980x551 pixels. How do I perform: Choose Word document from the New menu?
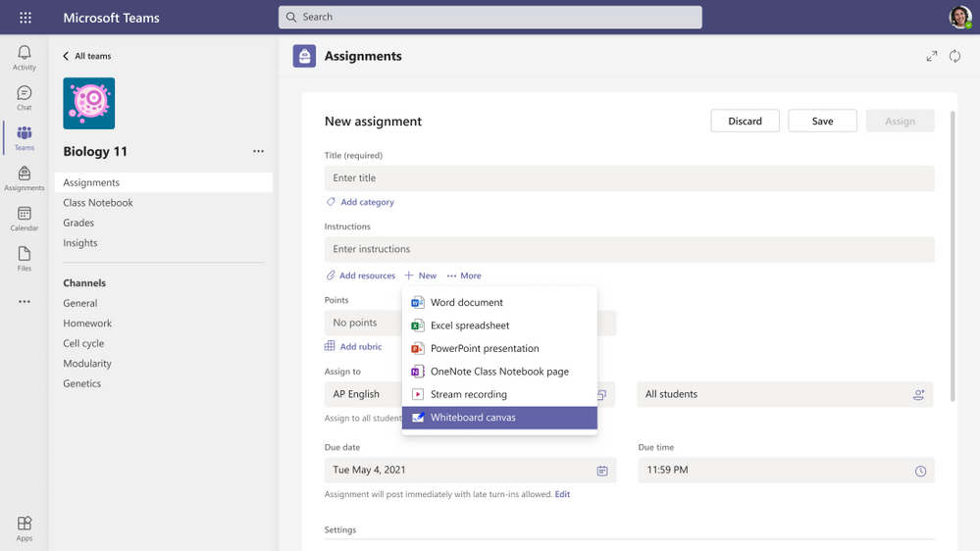[499, 302]
